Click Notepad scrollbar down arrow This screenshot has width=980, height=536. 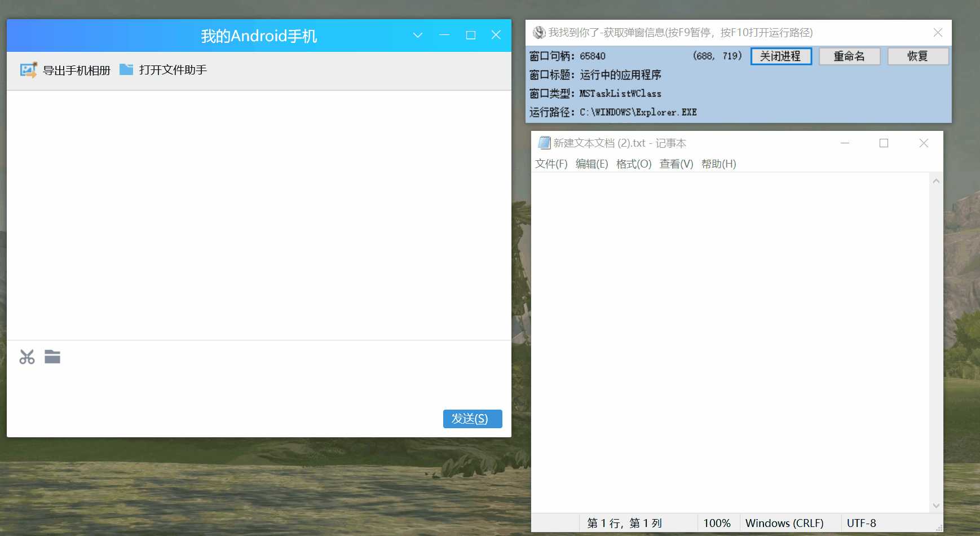coord(936,506)
